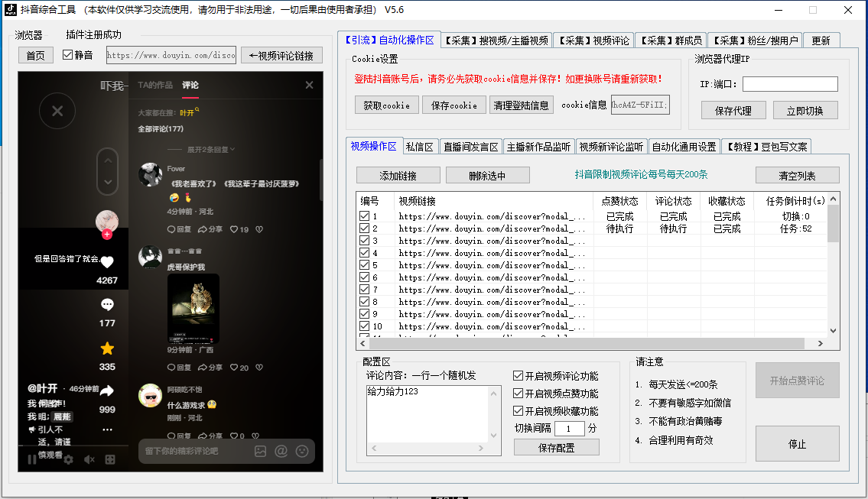Uncheck row 10 in the video link list
Screen dimensions: 868x499
tap(364, 326)
